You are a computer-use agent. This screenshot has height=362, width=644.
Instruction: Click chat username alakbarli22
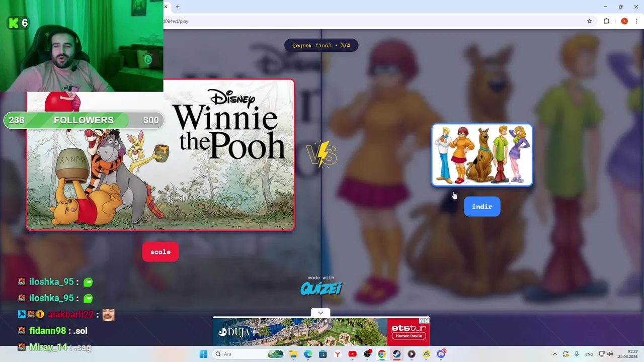pos(71,314)
